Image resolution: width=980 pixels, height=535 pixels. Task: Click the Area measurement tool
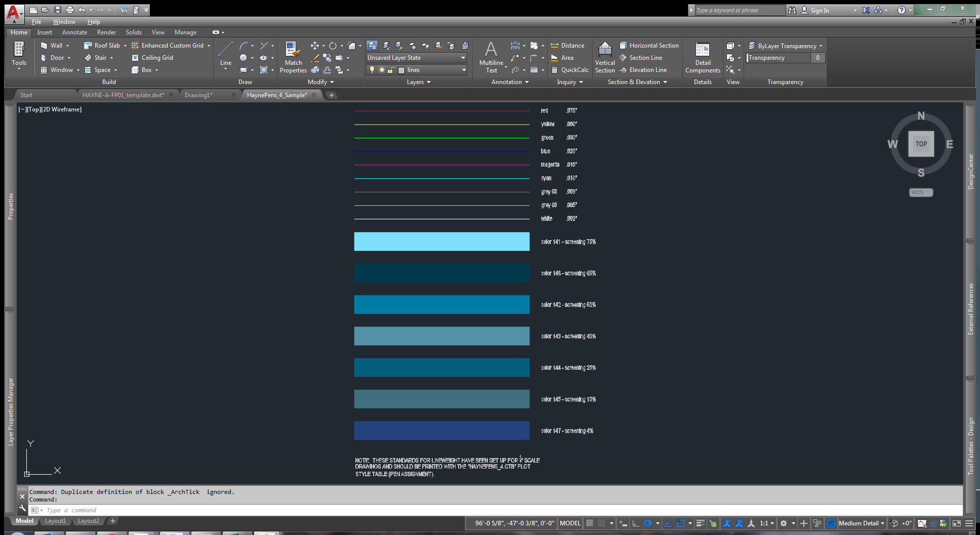(562, 58)
